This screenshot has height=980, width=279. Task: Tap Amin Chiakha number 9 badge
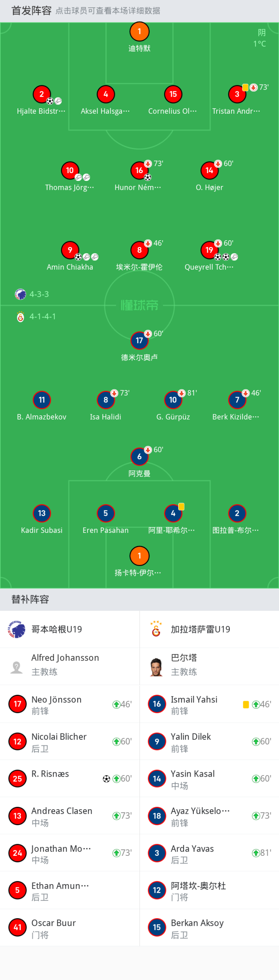pos(70,250)
